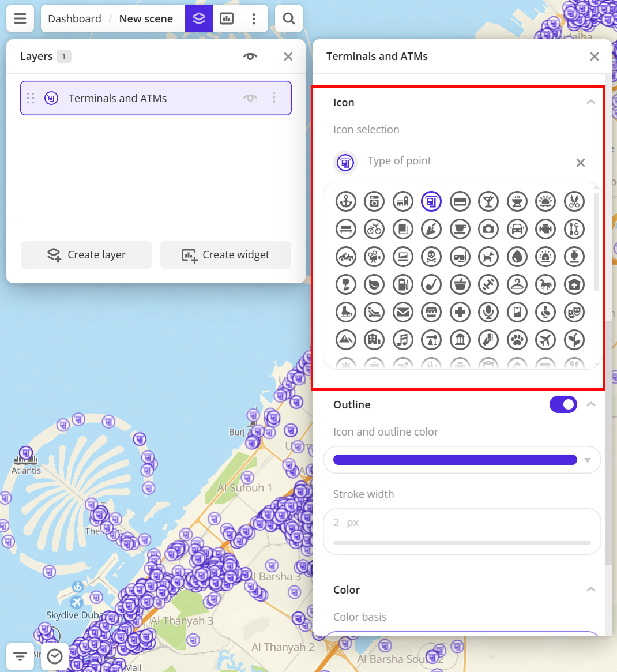The height and width of the screenshot is (672, 617).
Task: Click the Create layer button
Action: coord(86,255)
